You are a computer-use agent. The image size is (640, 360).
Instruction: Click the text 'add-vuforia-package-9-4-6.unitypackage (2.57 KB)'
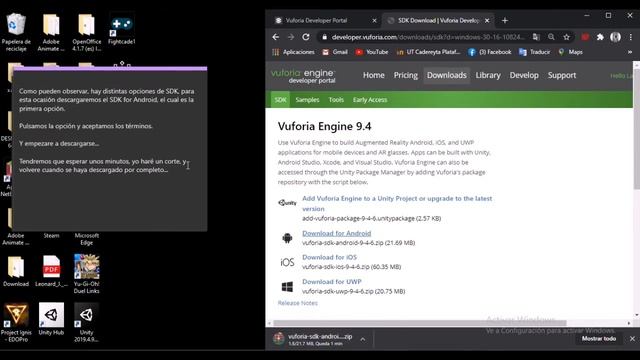371,219
